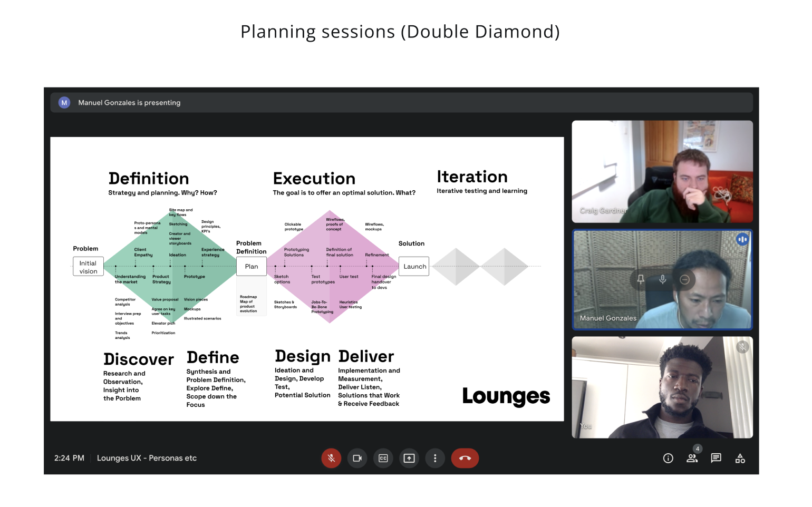
Task: Click the meeting name "Lounges UX - Personas etc"
Action: [x=147, y=458]
